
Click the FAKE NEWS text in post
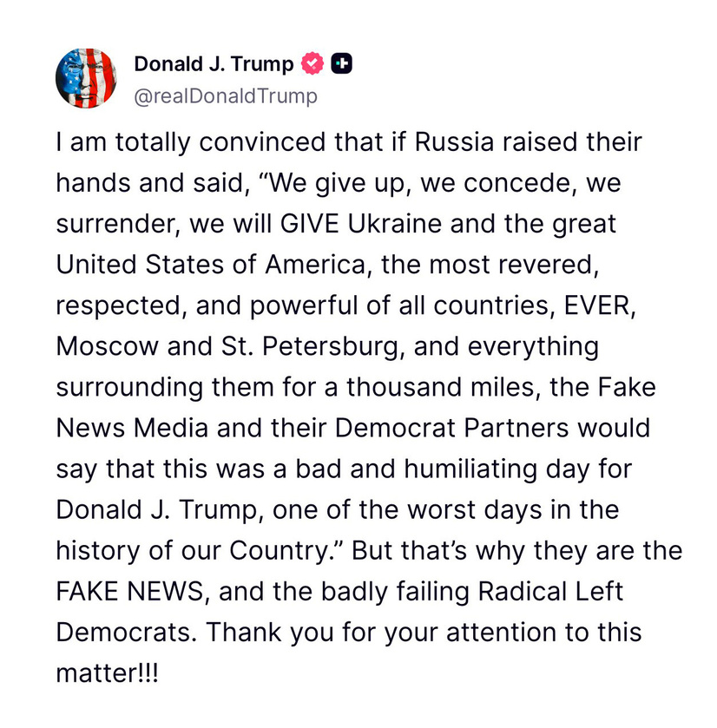tap(130, 592)
